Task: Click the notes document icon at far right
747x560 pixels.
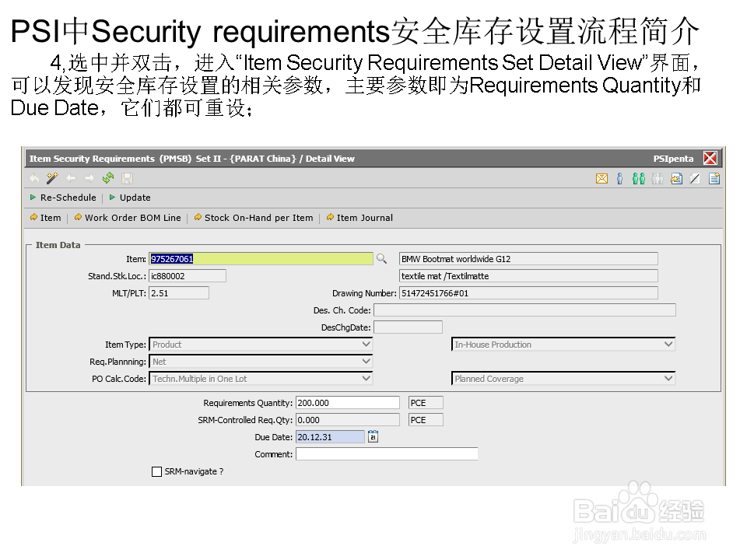Action: point(714,179)
